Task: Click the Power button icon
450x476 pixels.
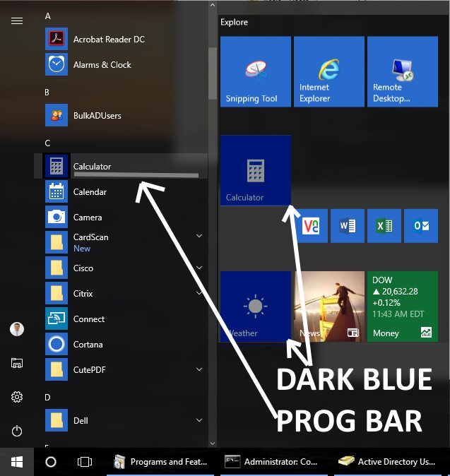Action: pos(17,431)
